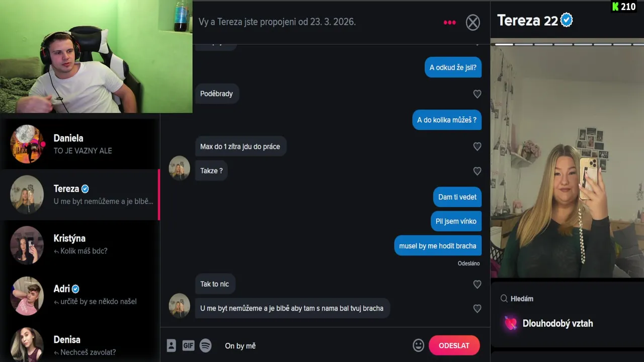Like the "Poděbrady" message heart

point(477,94)
